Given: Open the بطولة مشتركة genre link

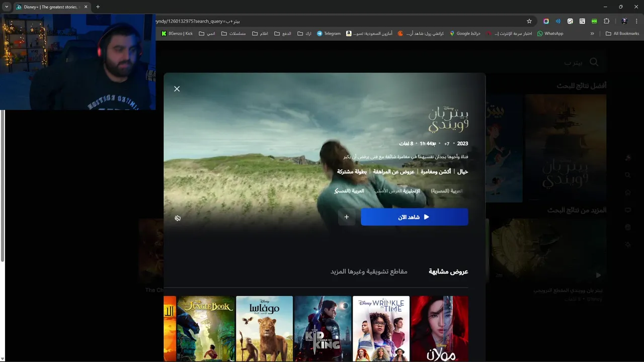Looking at the screenshot, I should pyautogui.click(x=352, y=172).
